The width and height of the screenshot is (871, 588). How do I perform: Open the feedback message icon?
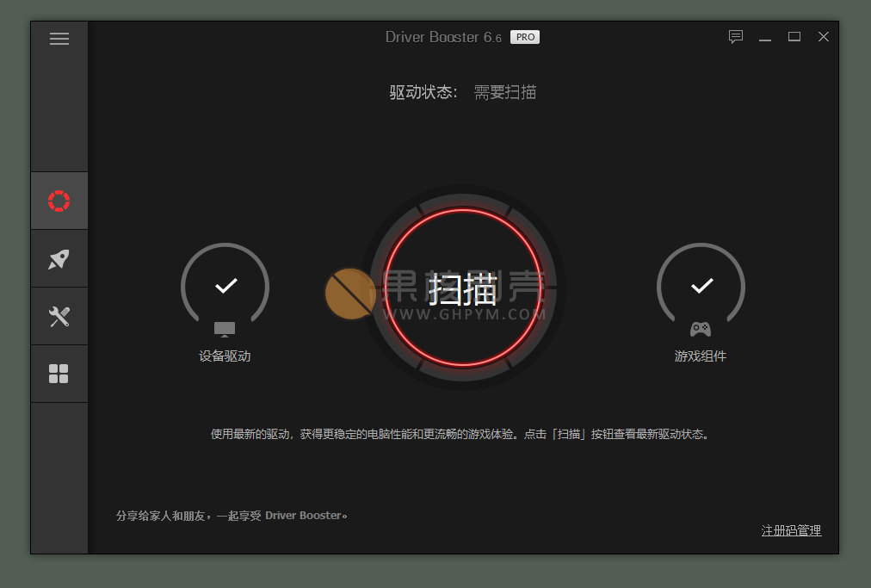pos(736,37)
